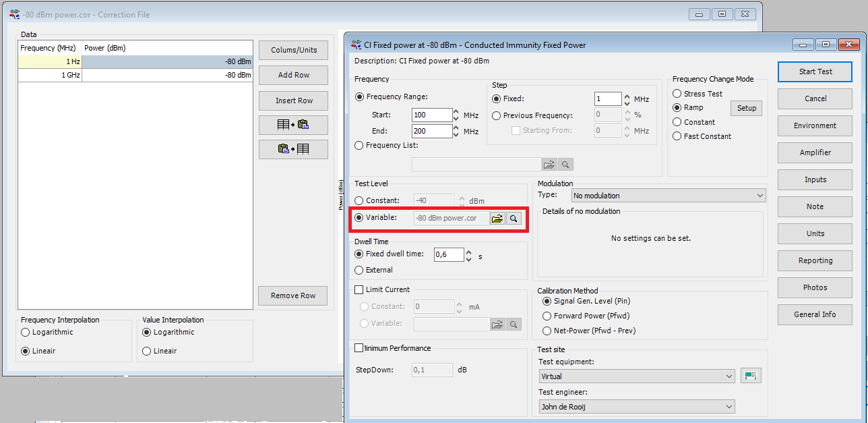This screenshot has height=423, width=868.
Task: Click the Fixed step value field
Action: tap(608, 98)
